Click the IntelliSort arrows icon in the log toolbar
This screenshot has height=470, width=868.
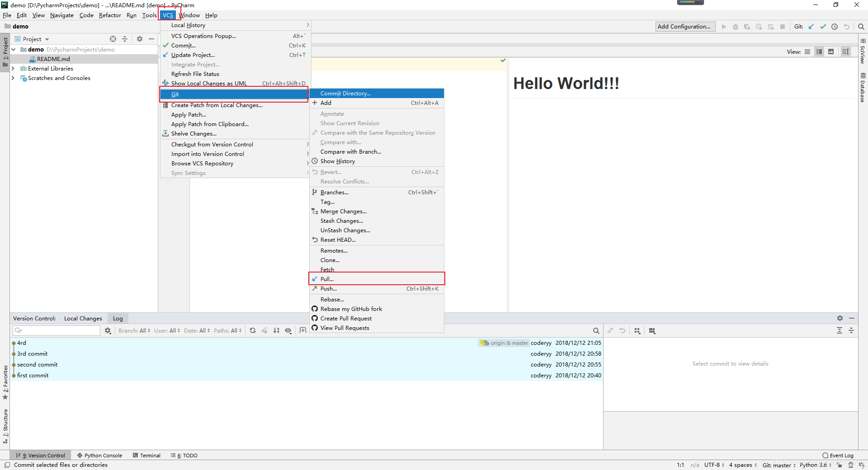click(x=276, y=331)
